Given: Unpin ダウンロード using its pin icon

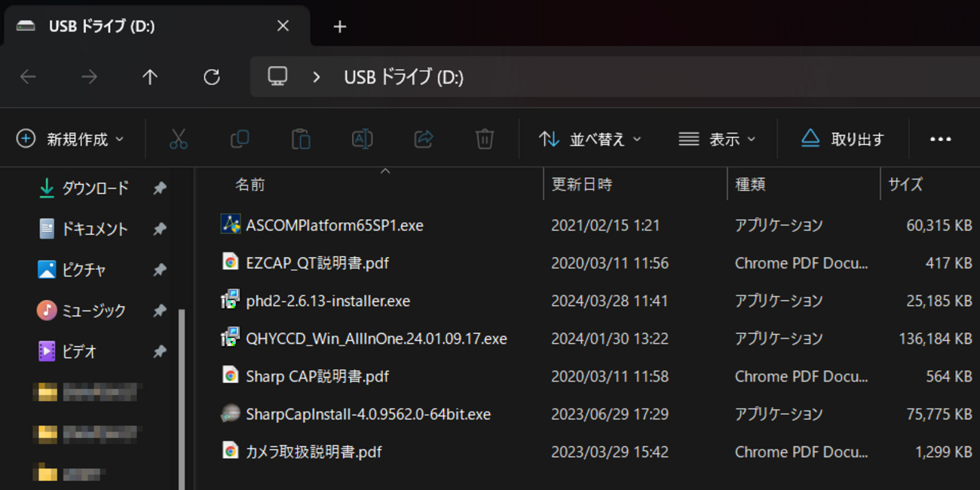Looking at the screenshot, I should point(159,188).
